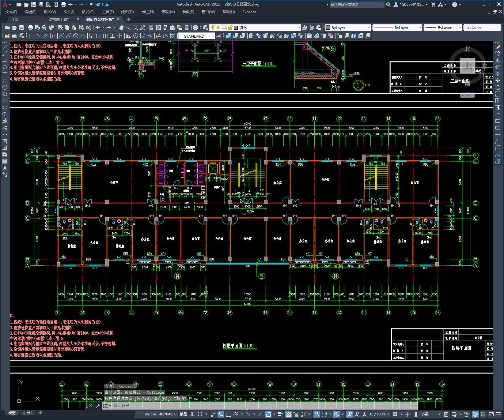
Task: Open the ByColor plot style dropdown
Action: click(483, 28)
